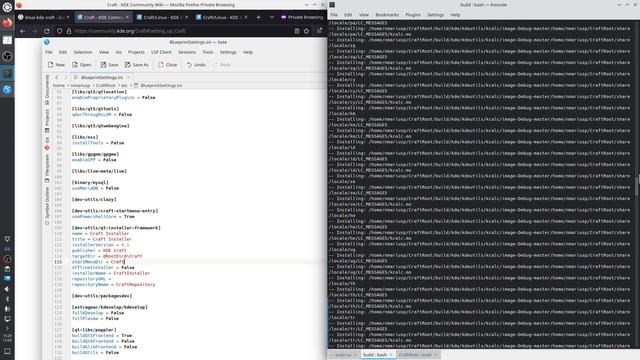Go to previous tab with Kate's back arrow
Viewport: 640px width, 360px height.
pos(57,77)
